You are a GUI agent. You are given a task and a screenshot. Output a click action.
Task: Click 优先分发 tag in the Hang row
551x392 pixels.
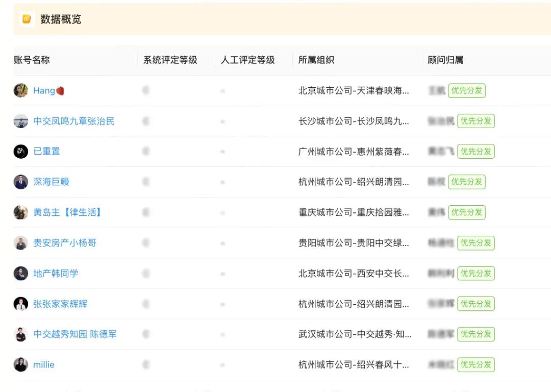[x=466, y=91]
